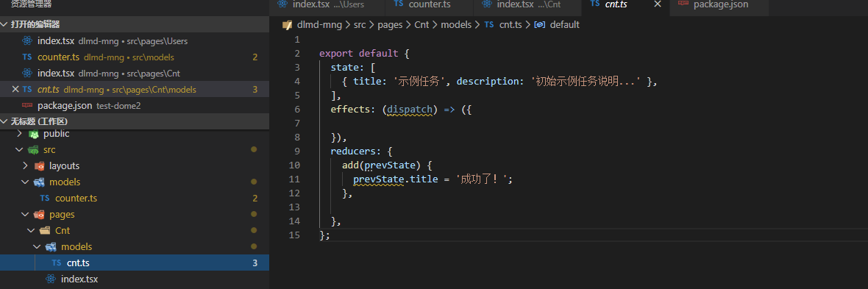Open counter.ts in open editors list
Screen dimensions: 868x289
pos(135,57)
